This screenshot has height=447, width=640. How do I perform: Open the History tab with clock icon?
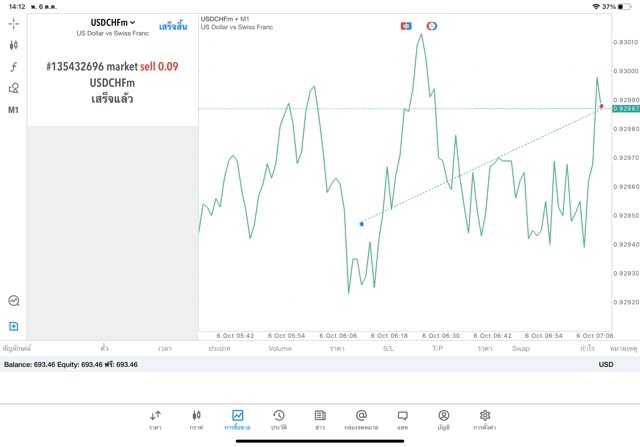279,419
